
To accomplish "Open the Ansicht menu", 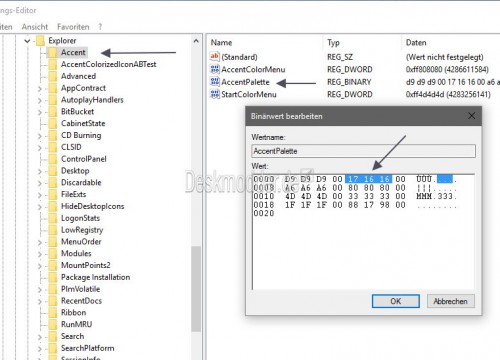I will (x=35, y=27).
